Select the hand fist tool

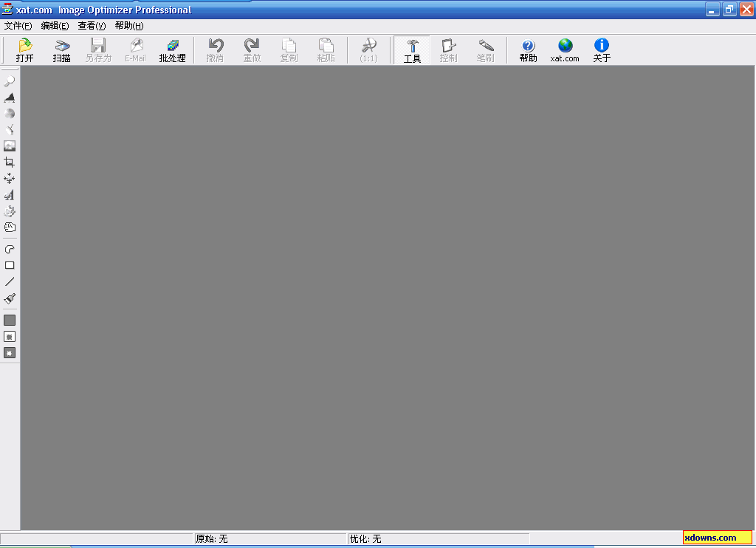(10, 227)
